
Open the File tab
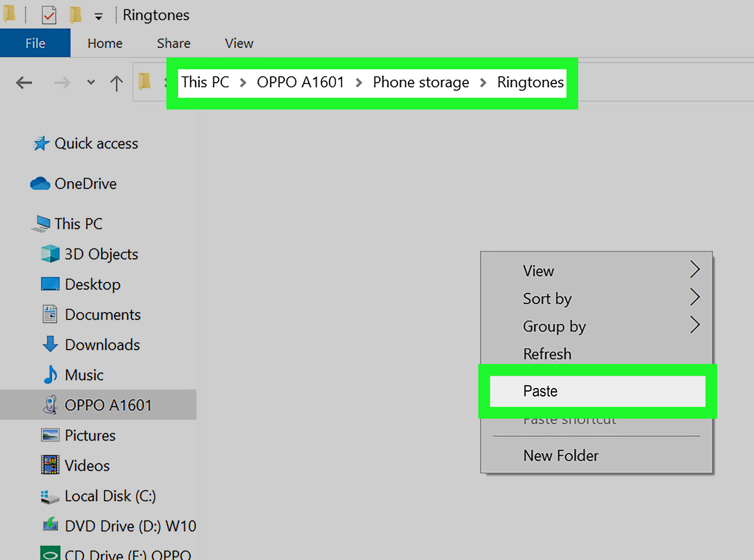(35, 43)
